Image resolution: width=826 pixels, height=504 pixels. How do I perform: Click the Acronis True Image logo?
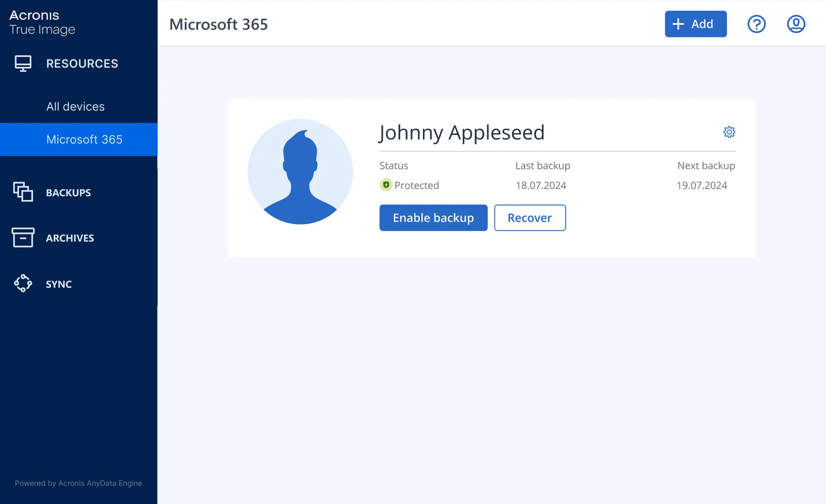pos(41,22)
